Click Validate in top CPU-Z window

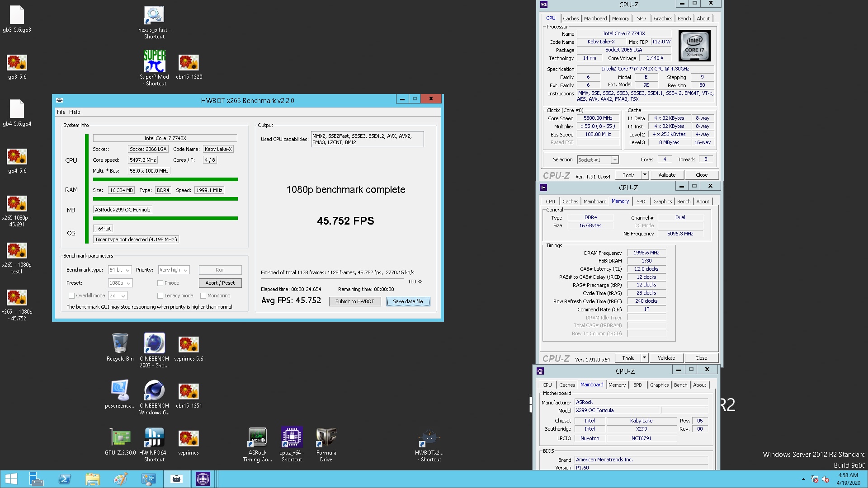(667, 175)
